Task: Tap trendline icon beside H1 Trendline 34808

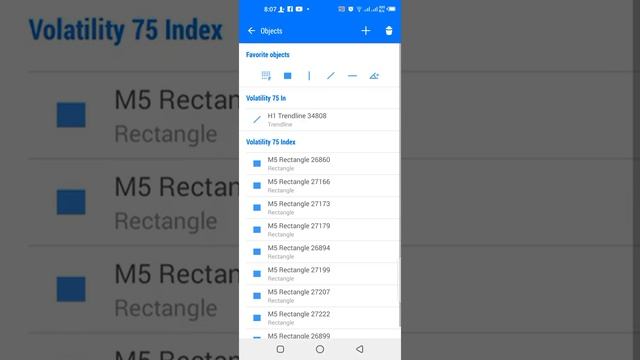Action: [x=257, y=120]
